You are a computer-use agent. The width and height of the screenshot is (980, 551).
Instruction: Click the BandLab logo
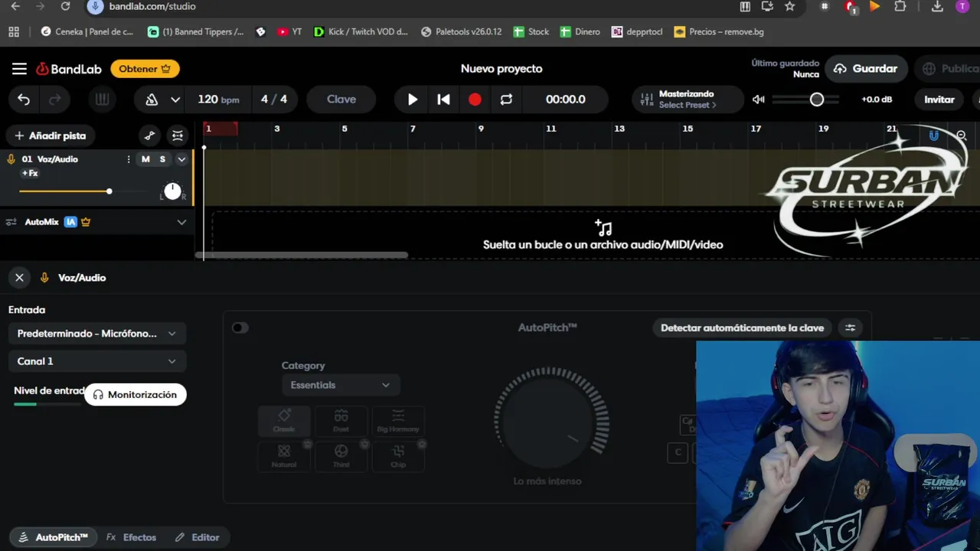[69, 69]
